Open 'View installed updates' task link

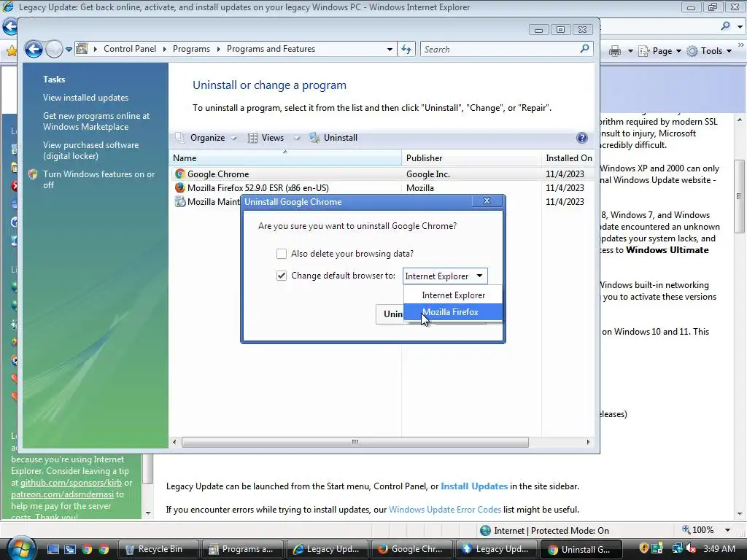(86, 98)
